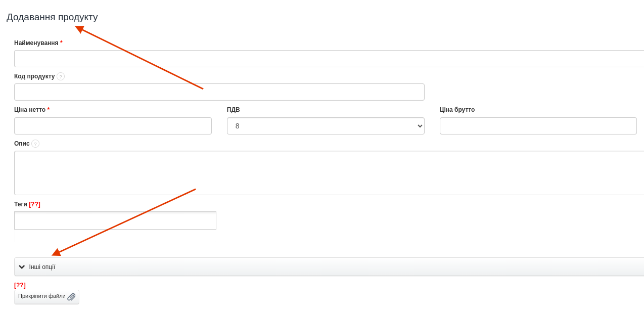Click the red [??] marker beside Теги

(x=34, y=204)
